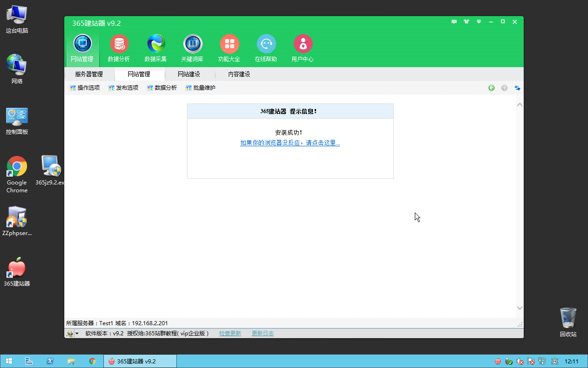588x368 pixels.
Task: Open File Explorer from the taskbar
Action: pos(71,361)
